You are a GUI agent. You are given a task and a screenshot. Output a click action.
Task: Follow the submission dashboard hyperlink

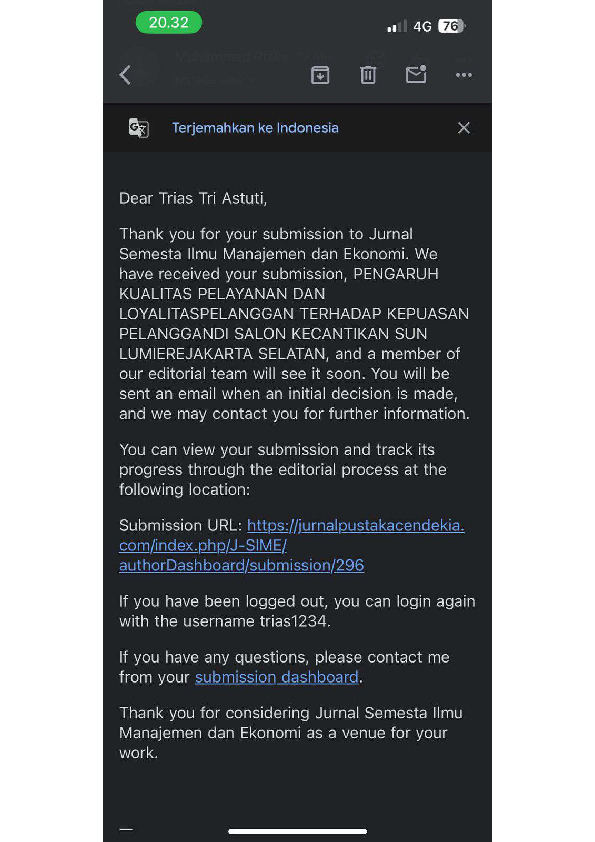click(x=277, y=677)
